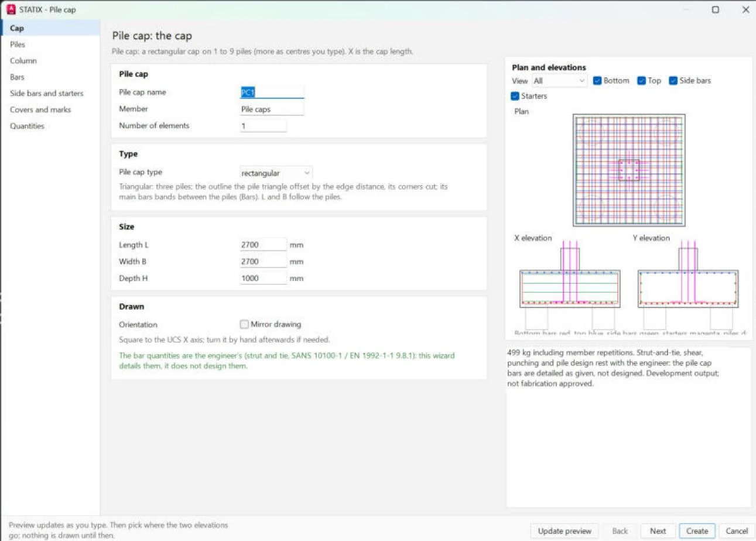This screenshot has height=541, width=756.
Task: Toggle the Side bars checkbox
Action: (x=673, y=81)
